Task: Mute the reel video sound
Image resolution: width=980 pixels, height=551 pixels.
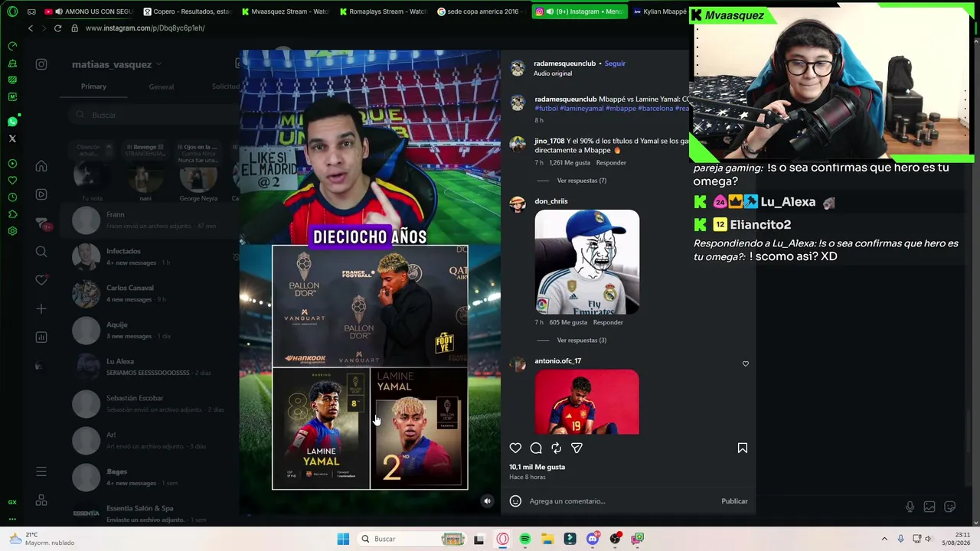Action: (x=487, y=501)
